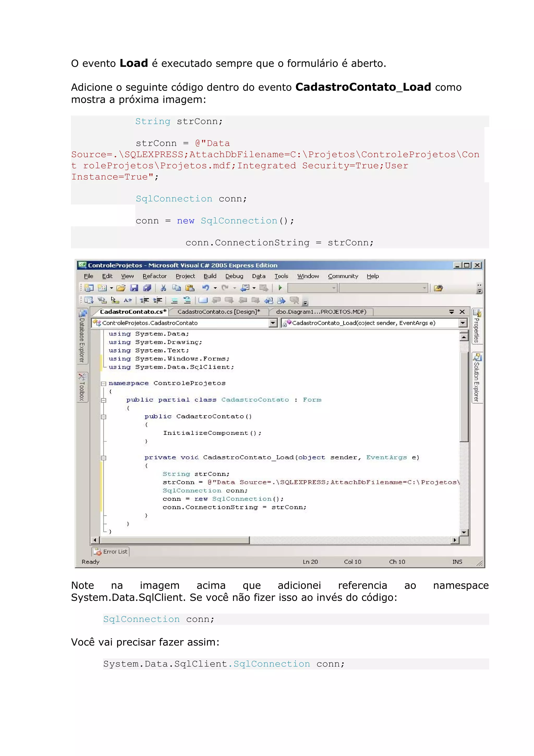
Task: Click the 'using System.Data.SqlClient;' code line
Action: 171,367
